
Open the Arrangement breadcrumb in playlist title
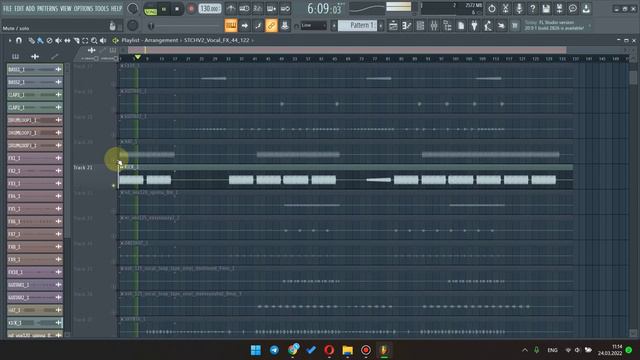(161, 40)
